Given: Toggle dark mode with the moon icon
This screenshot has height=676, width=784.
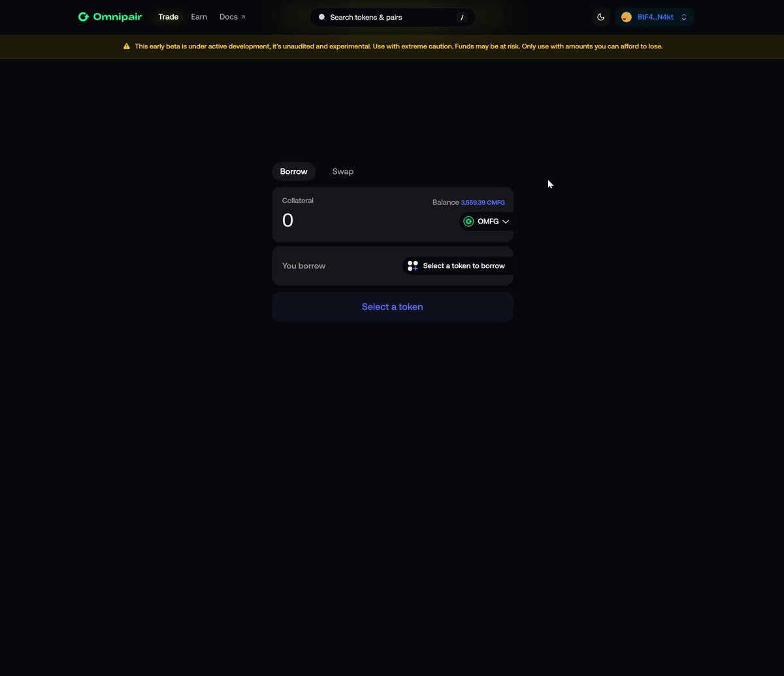Looking at the screenshot, I should [x=601, y=17].
